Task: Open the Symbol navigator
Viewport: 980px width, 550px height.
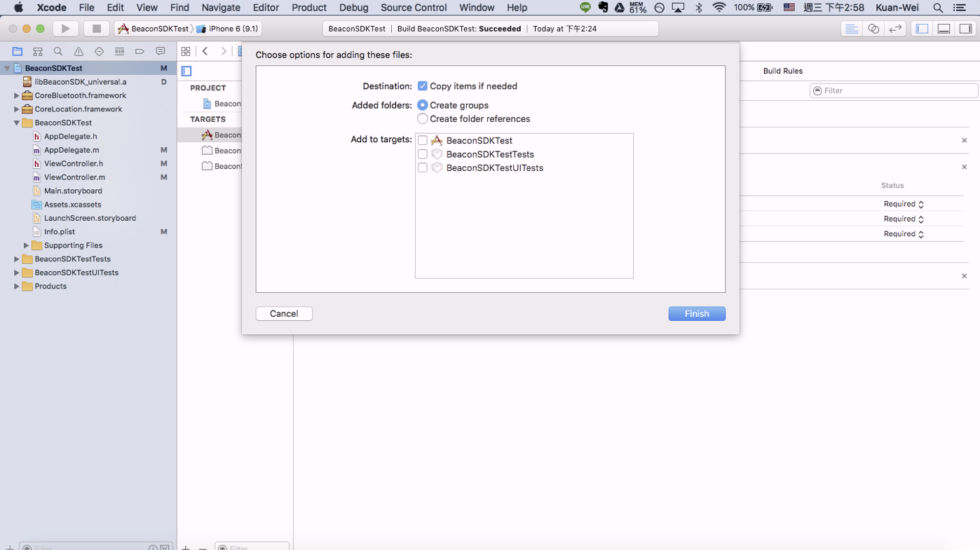Action: (x=38, y=51)
